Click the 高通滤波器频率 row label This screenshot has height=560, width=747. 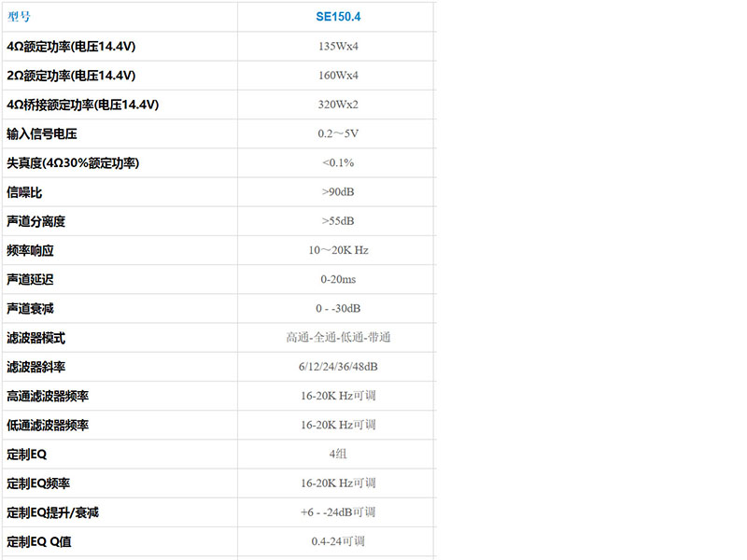coord(48,396)
